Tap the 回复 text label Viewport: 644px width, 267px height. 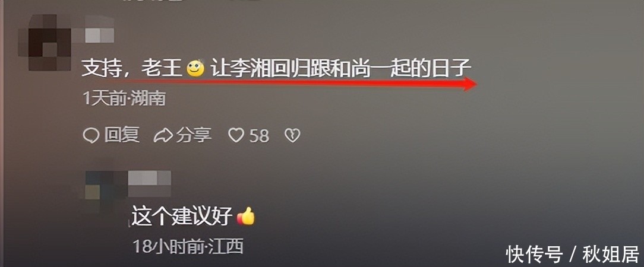pyautogui.click(x=122, y=135)
